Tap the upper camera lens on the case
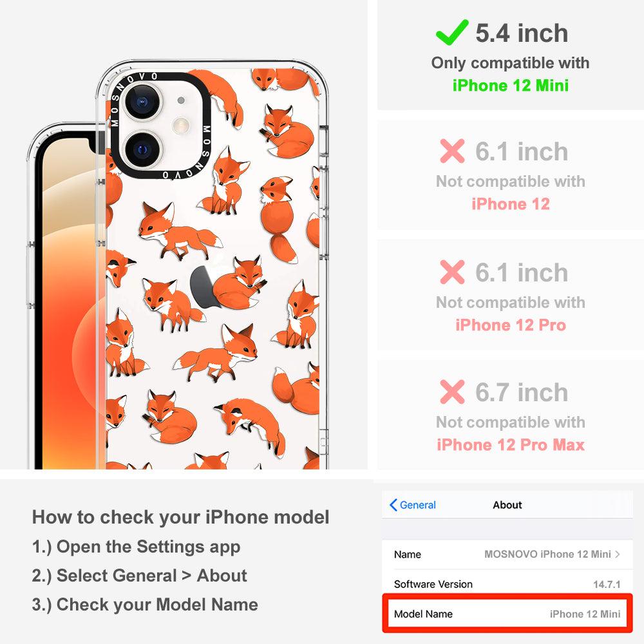The width and height of the screenshot is (644, 644). [x=142, y=102]
